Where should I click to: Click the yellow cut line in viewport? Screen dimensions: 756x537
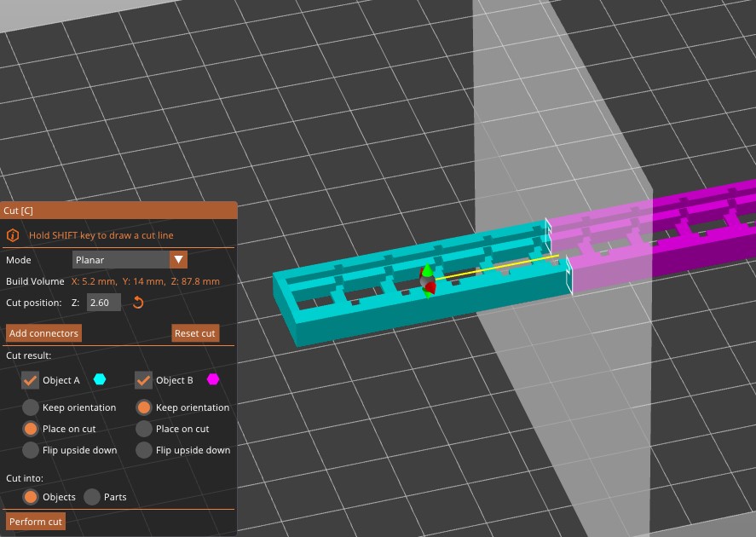point(497,267)
